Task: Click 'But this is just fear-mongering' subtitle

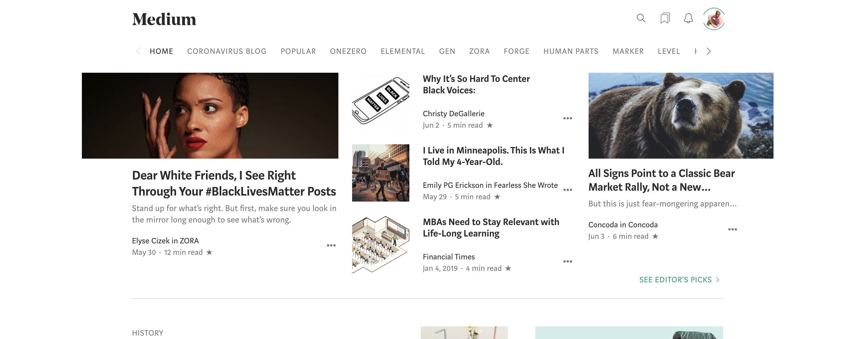Action: 662,204
